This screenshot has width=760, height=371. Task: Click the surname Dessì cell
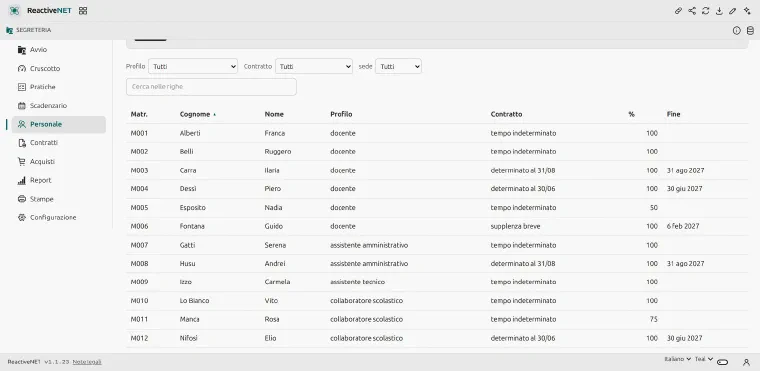pos(188,189)
